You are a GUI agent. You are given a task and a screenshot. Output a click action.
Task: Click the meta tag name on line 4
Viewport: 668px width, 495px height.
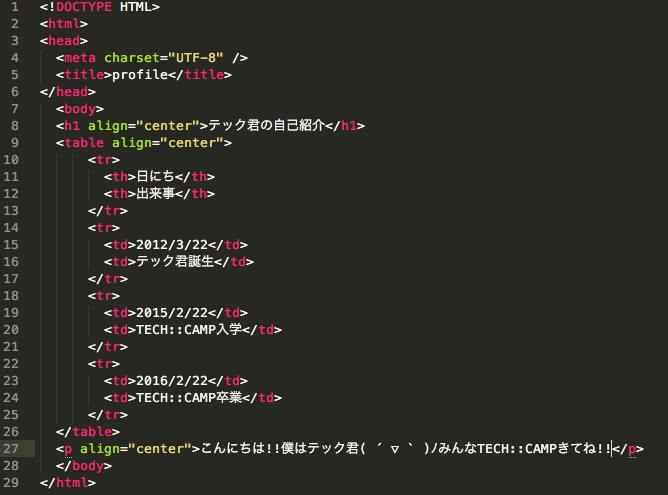point(80,58)
